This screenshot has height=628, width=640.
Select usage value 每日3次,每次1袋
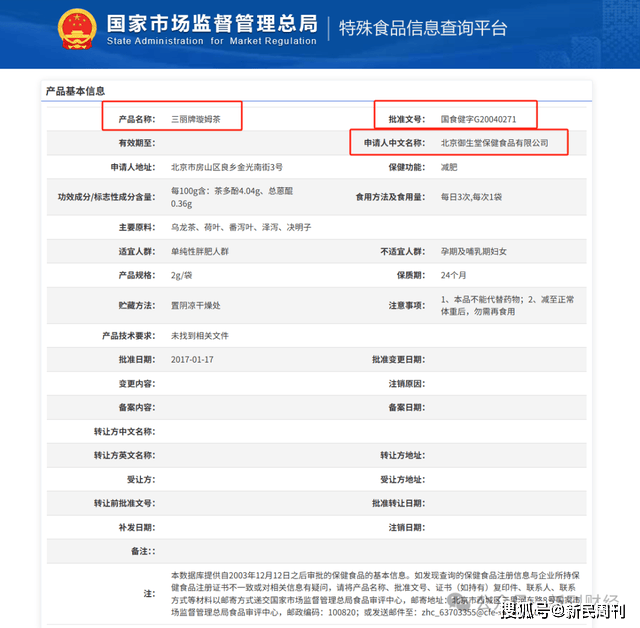[x=471, y=197]
